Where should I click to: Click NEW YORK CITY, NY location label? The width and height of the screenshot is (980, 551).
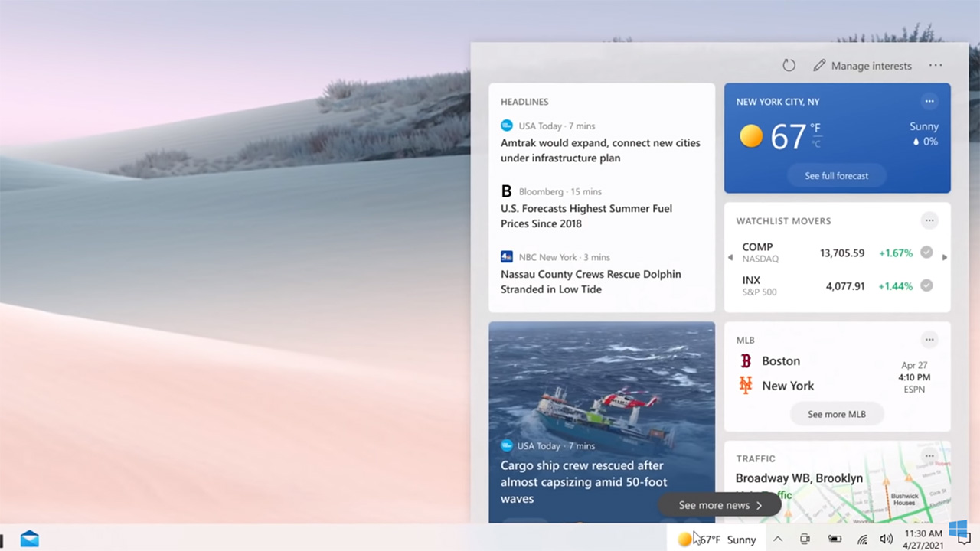(x=778, y=102)
